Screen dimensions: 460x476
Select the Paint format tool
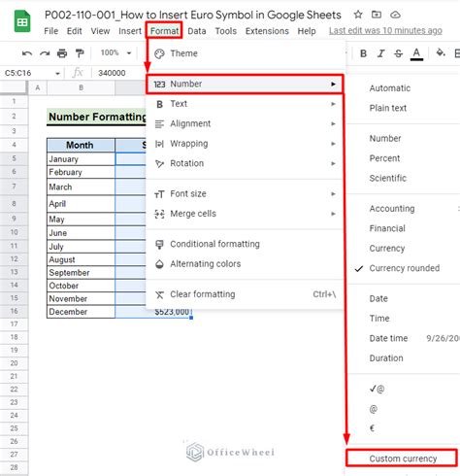pos(80,53)
